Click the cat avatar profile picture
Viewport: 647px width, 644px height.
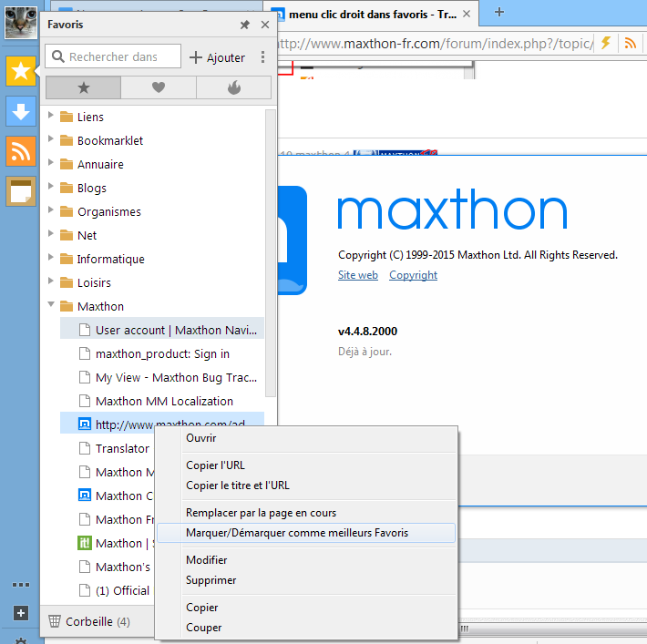pyautogui.click(x=21, y=23)
